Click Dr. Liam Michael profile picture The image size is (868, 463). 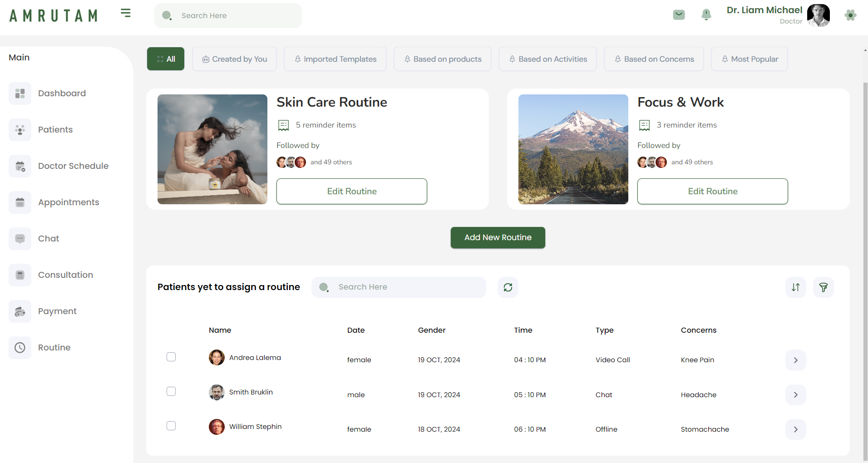click(x=819, y=15)
